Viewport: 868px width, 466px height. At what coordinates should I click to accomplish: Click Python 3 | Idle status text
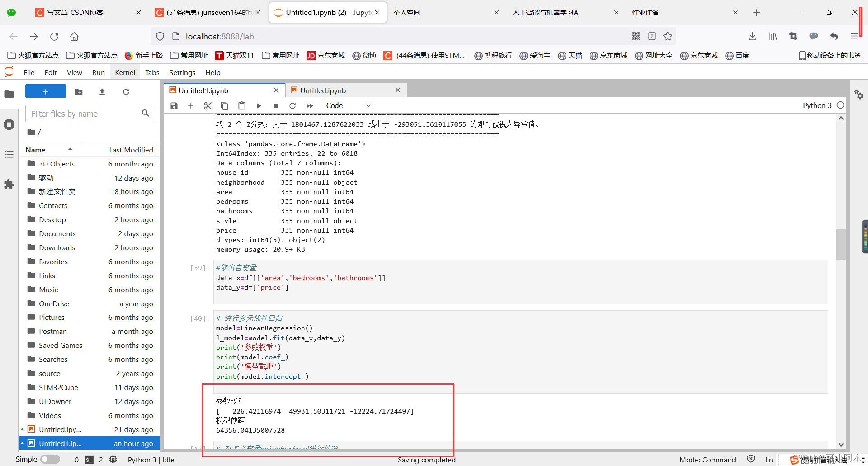[151, 460]
